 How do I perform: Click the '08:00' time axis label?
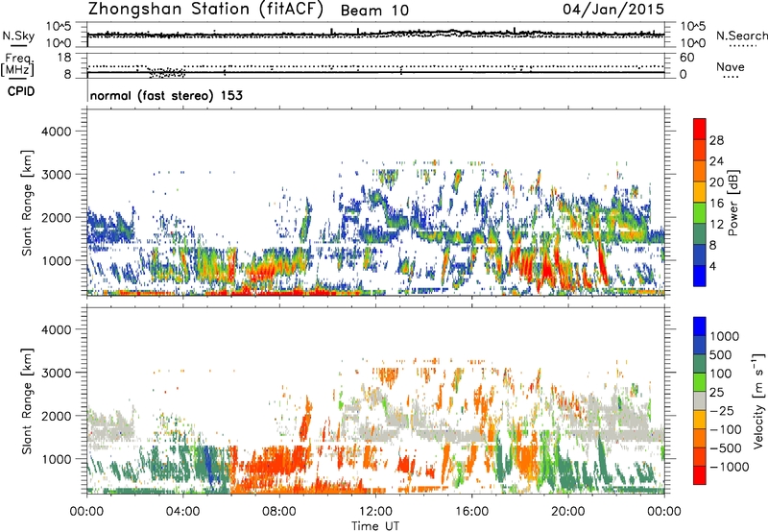pos(279,512)
